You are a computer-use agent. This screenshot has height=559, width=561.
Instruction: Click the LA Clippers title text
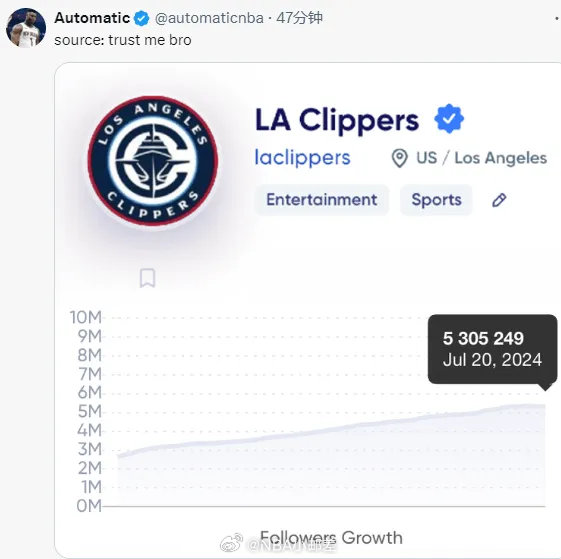[337, 120]
